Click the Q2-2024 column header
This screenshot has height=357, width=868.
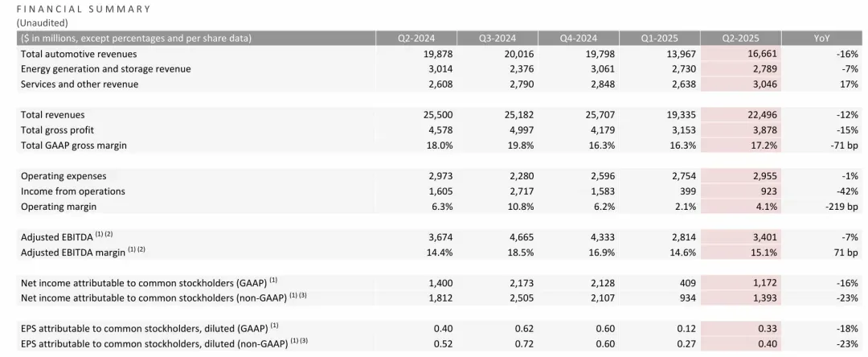click(416, 38)
